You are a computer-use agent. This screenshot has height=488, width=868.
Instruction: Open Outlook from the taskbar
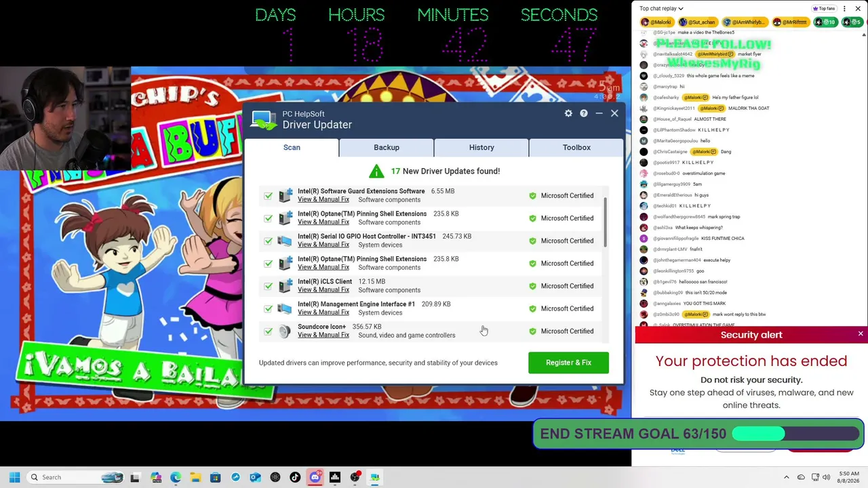click(x=255, y=477)
